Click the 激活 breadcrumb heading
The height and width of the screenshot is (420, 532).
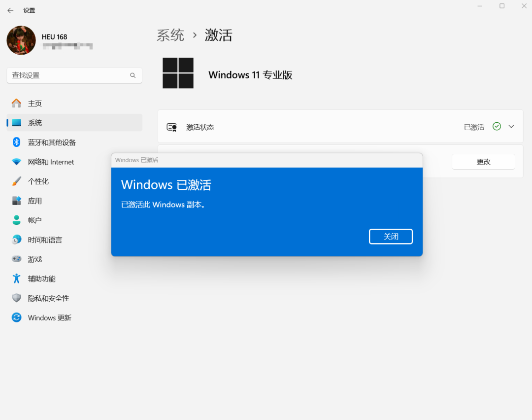(218, 35)
